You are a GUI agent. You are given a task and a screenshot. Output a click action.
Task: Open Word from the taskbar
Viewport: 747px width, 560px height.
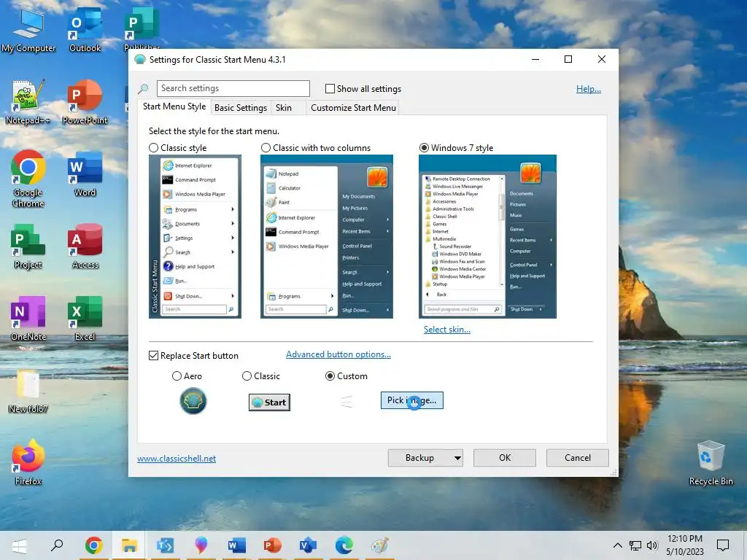tap(237, 545)
